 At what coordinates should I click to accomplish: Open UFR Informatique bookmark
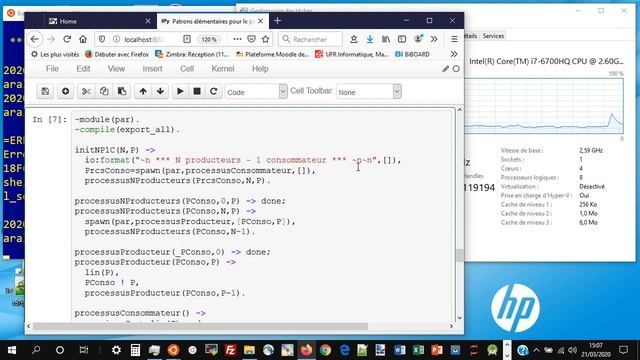[x=352, y=54]
